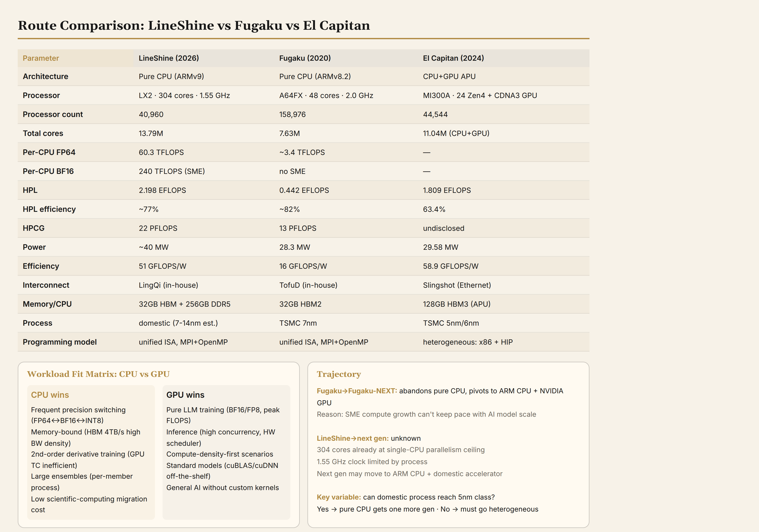Select the Reason: SME compute growth line
Image resolution: width=759 pixels, height=532 pixels.
(427, 414)
